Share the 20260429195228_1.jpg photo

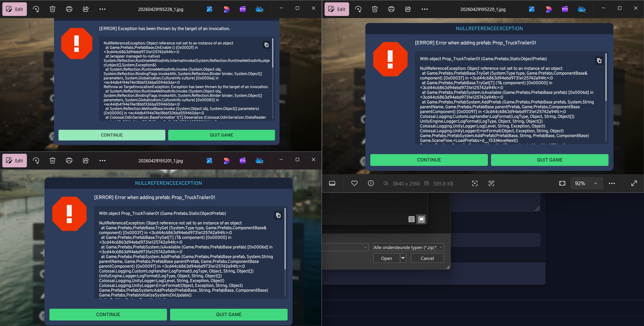point(86,9)
